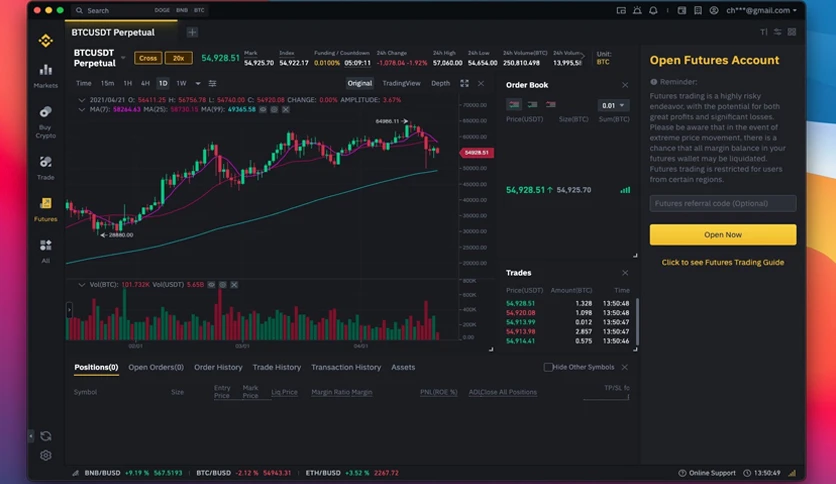Click the layout grid icon at the top right

[x=792, y=32]
